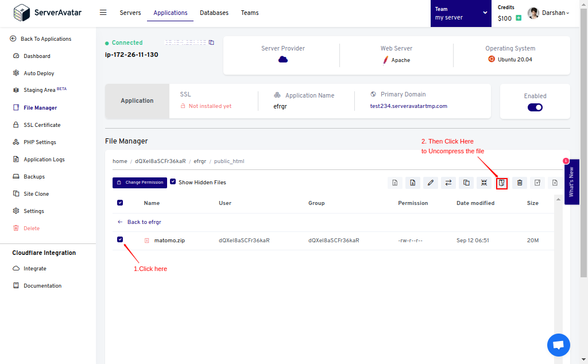Image resolution: width=588 pixels, height=364 pixels.
Task: Open test234.serveravatartmp.com primary domain link
Action: tap(408, 106)
